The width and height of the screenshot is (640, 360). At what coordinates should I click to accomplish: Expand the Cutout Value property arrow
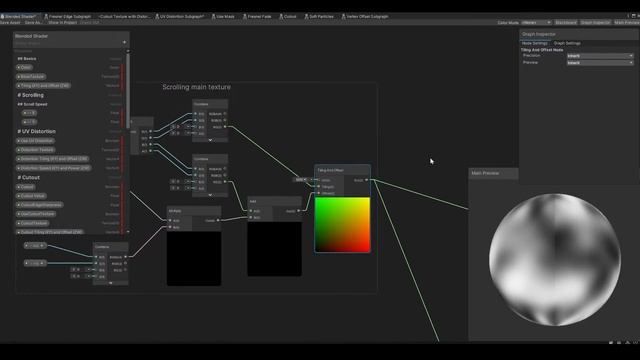click(19, 196)
